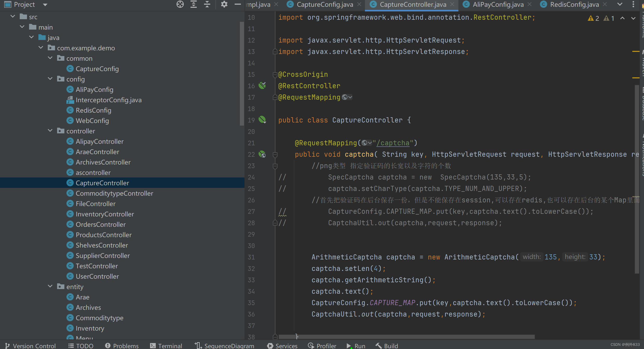
Task: Click the Select Opened File crosshair icon
Action: (x=180, y=4)
